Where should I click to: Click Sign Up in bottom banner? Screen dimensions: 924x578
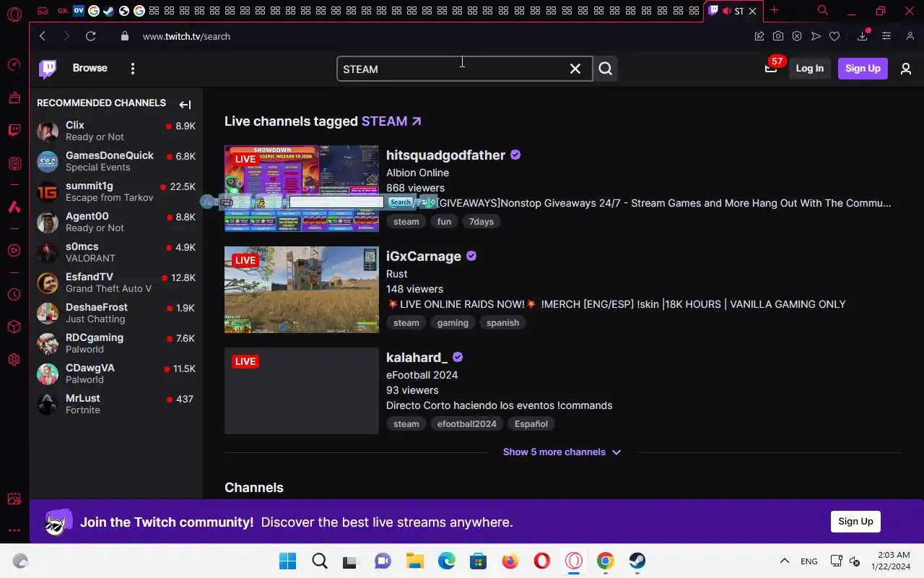[x=855, y=521]
